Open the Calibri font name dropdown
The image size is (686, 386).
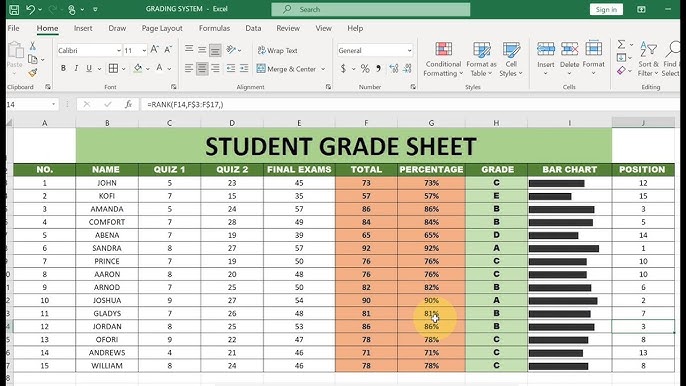coord(119,51)
